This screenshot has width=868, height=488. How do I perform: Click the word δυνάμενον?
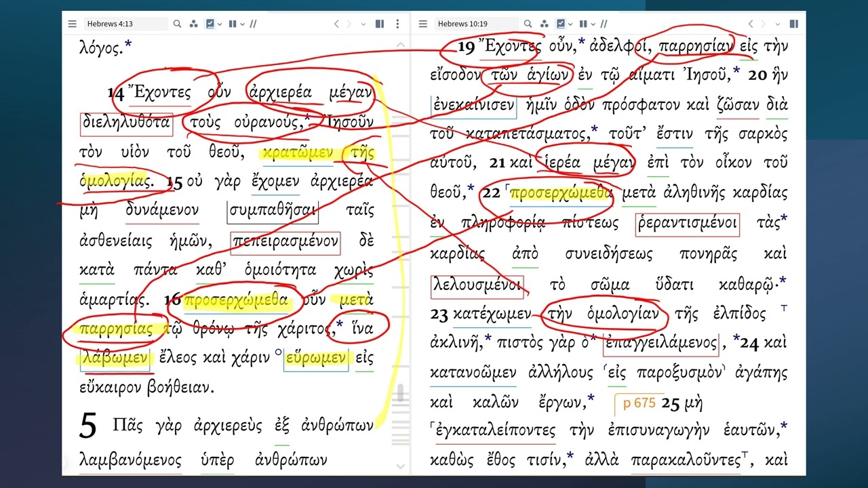pos(162,210)
